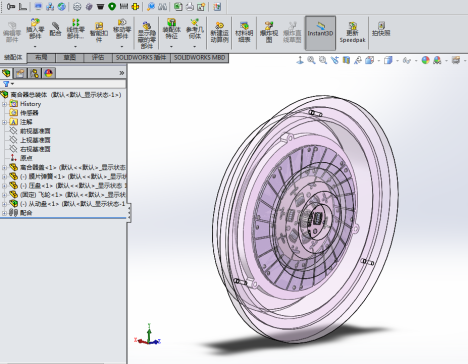
Task: Open the Smart Fasteners (智能扣件) tool
Action: click(99, 32)
